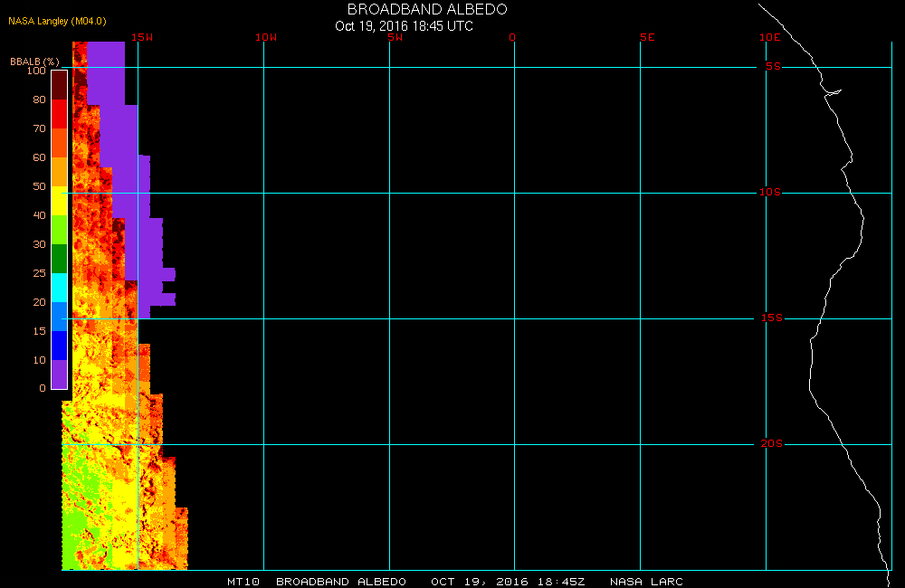Click the BBALB (%) legend title
Viewport: 905px width, 588px height.
click(x=34, y=62)
